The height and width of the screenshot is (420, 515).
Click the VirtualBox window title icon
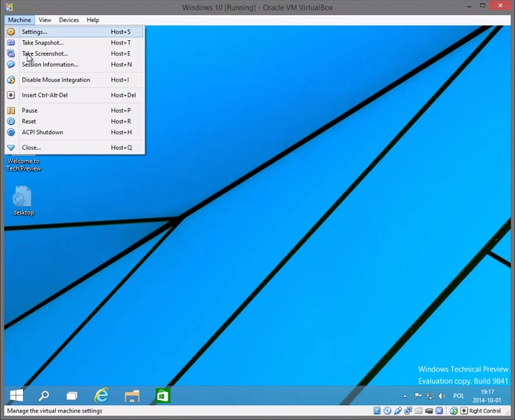point(9,7)
